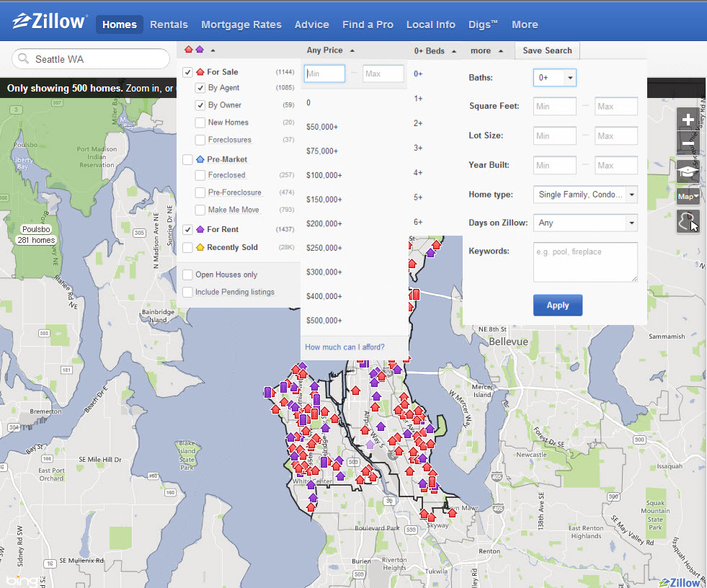Uncheck the By Owner checkbox
The height and width of the screenshot is (588, 707).
[200, 105]
